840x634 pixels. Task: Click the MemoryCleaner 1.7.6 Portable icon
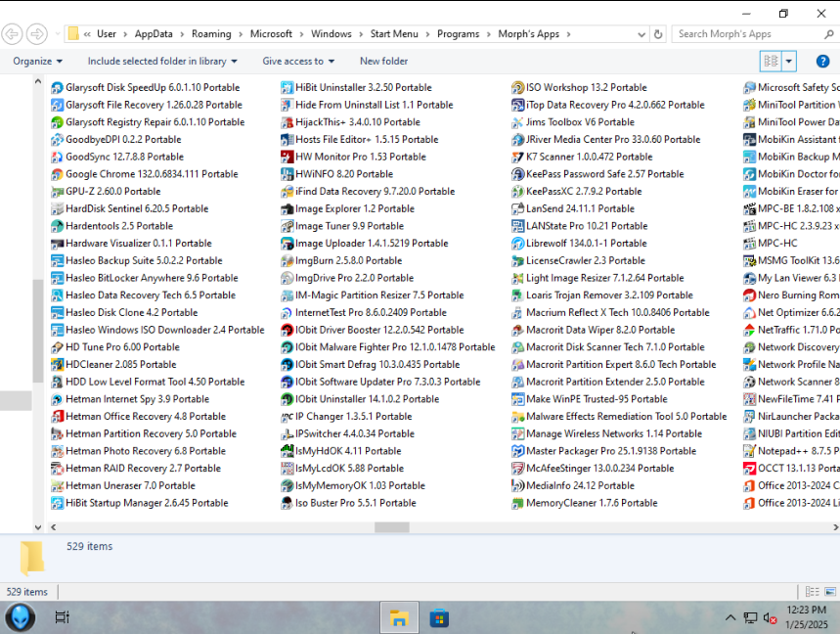pyautogui.click(x=517, y=503)
